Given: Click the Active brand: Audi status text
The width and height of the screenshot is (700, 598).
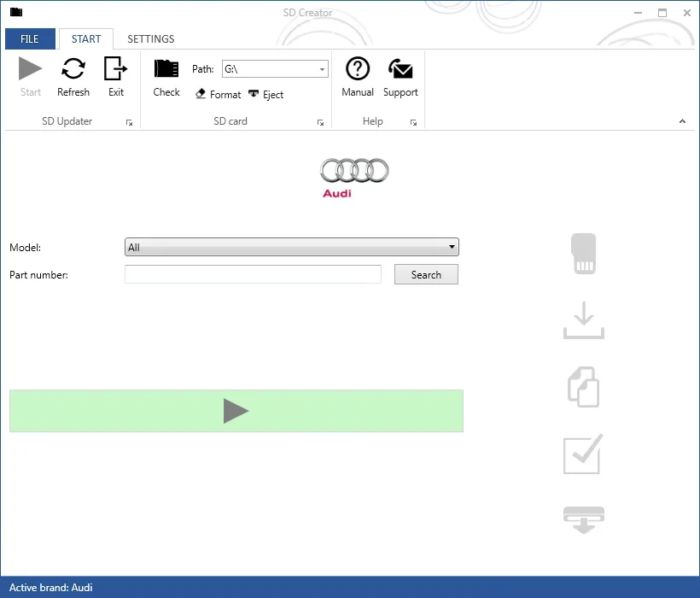Looking at the screenshot, I should click(51, 587).
